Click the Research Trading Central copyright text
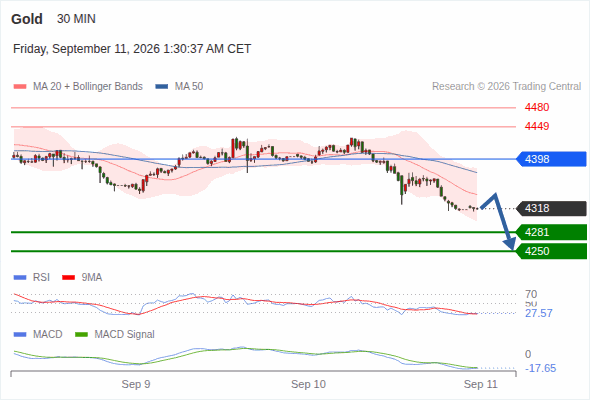 tap(506, 87)
